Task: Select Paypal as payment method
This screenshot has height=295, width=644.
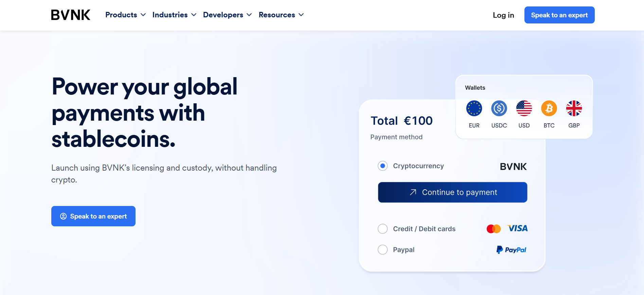Action: click(x=382, y=249)
